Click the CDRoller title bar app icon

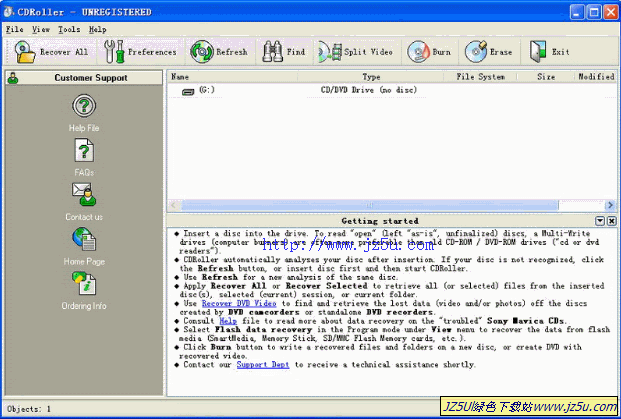[x=8, y=12]
